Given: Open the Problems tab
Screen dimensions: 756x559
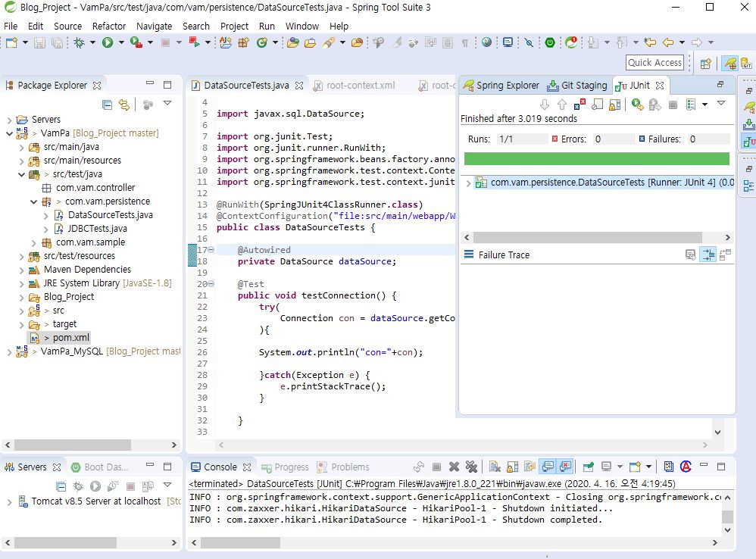Looking at the screenshot, I should (x=343, y=467).
